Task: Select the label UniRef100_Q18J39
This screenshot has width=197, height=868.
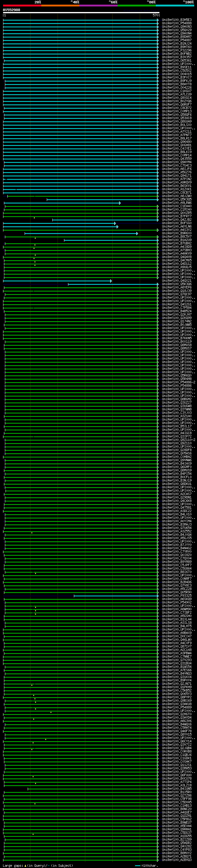Action: [x=177, y=291]
